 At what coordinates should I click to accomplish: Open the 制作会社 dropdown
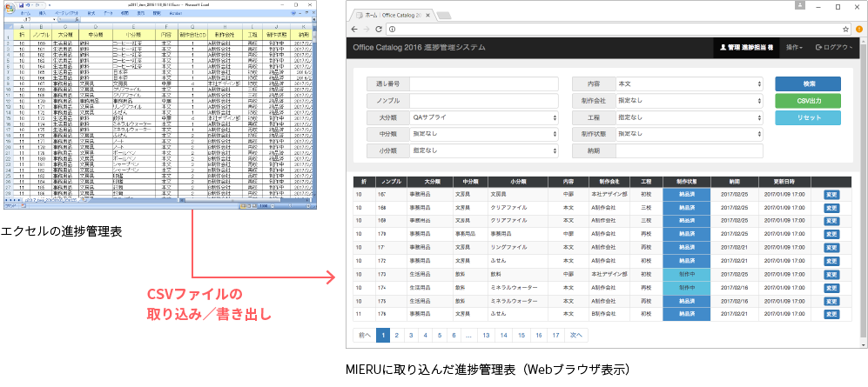(689, 100)
